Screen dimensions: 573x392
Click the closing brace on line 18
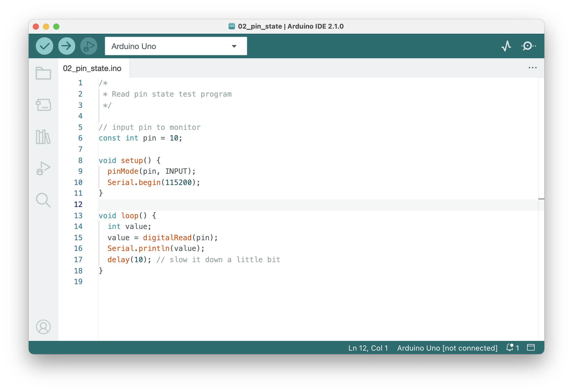coord(101,270)
